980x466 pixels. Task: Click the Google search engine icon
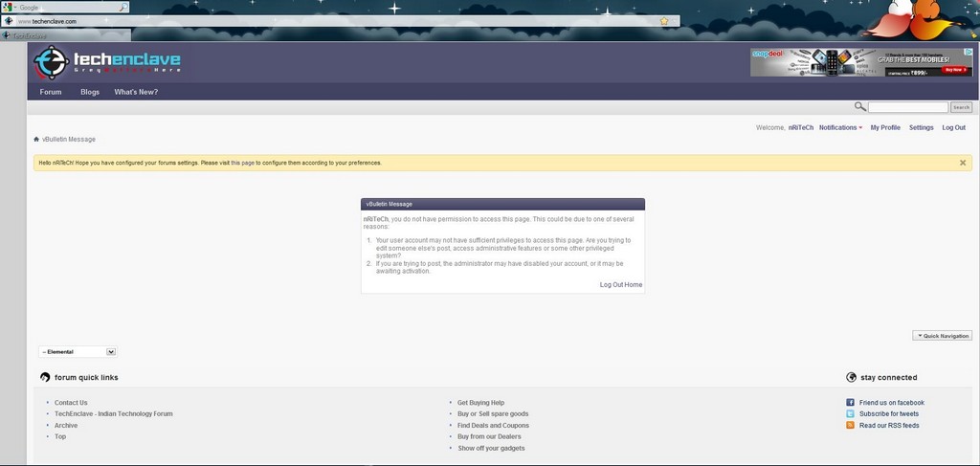[x=8, y=8]
